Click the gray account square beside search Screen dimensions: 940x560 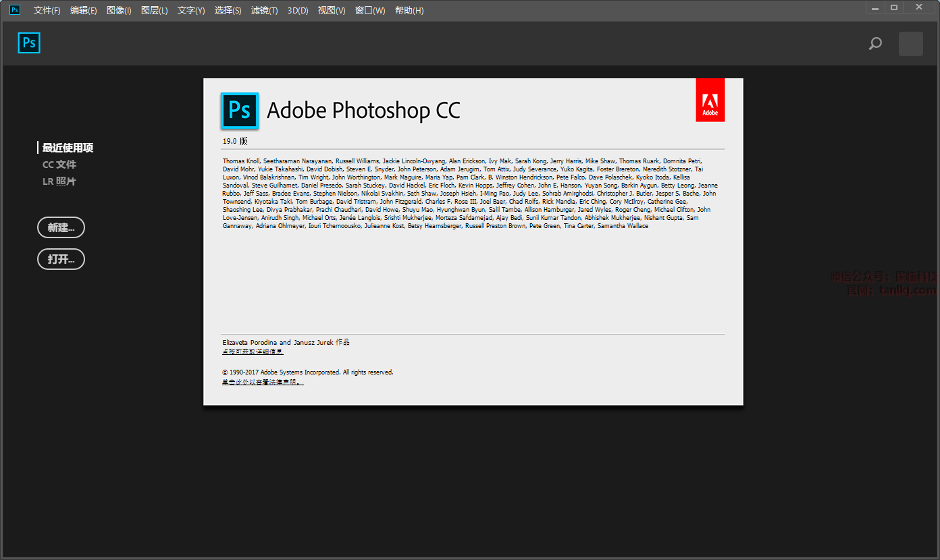click(911, 44)
